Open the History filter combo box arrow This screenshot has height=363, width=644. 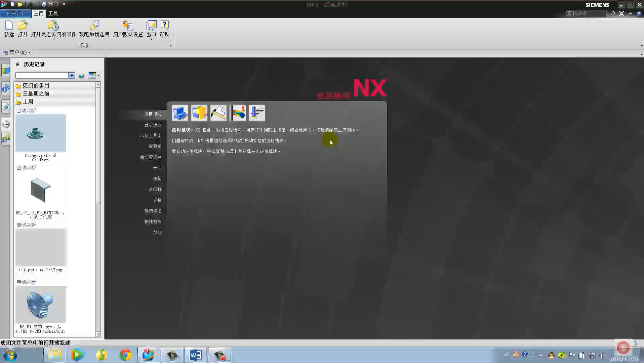click(71, 76)
